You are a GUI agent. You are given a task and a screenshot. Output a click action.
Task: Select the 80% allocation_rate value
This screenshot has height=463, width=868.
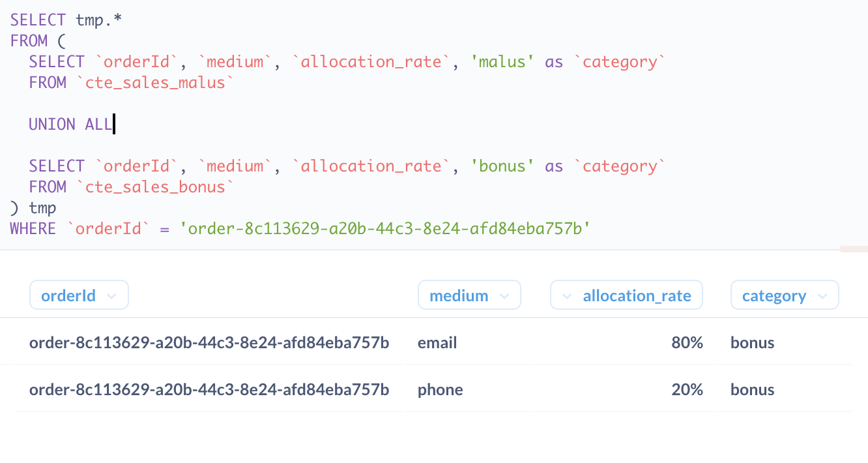(x=687, y=342)
